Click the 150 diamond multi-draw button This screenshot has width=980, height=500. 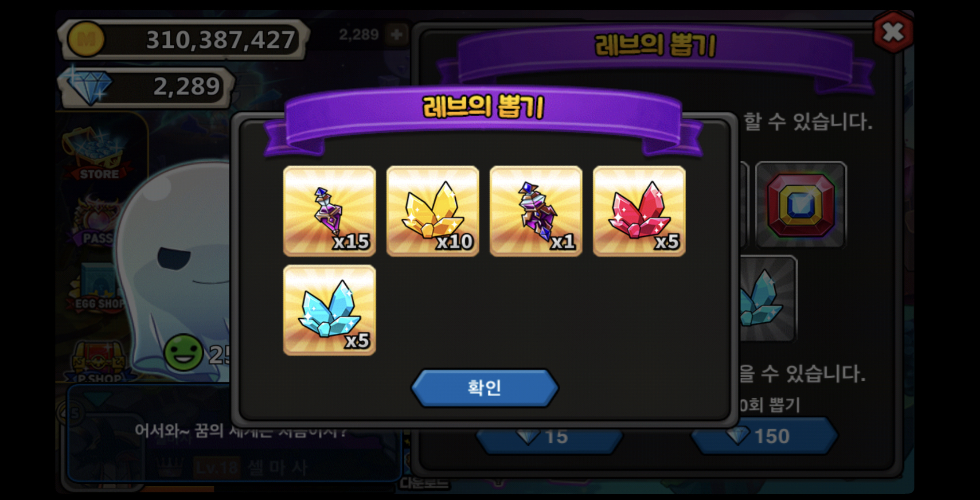tap(764, 436)
